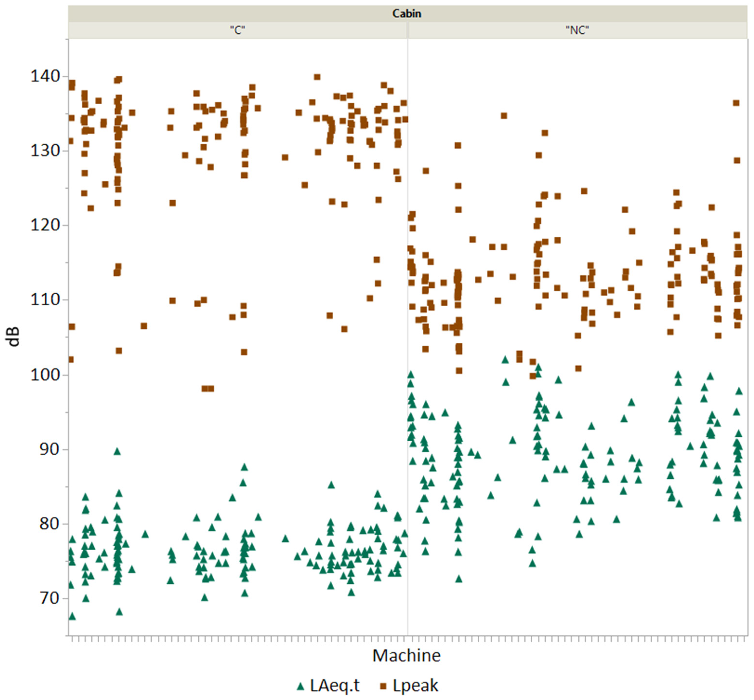Click the Cabin grouping header

coord(407,14)
